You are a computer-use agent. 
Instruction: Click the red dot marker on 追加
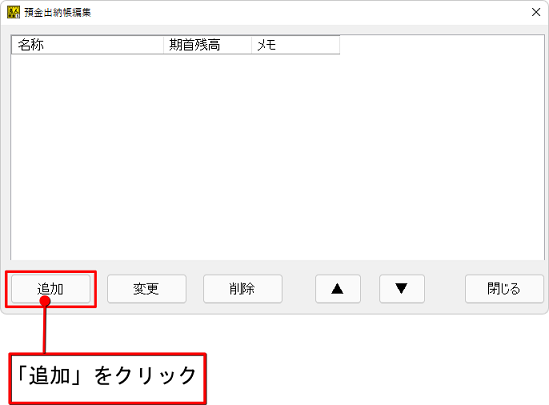click(45, 301)
